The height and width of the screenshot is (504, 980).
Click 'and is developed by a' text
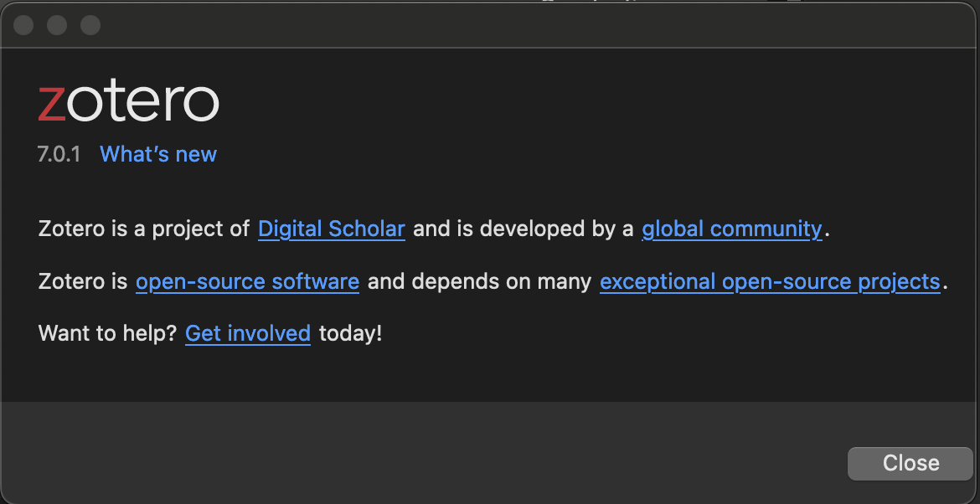pyautogui.click(x=524, y=229)
